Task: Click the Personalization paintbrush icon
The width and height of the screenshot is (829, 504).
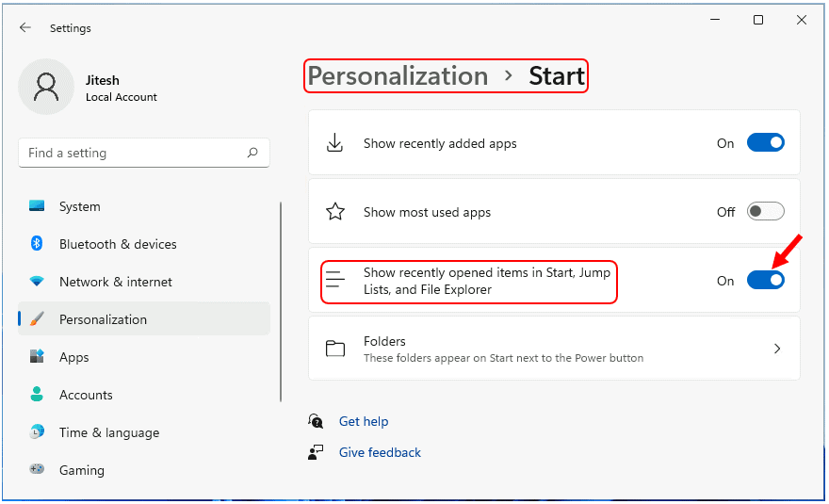Action: pos(37,319)
